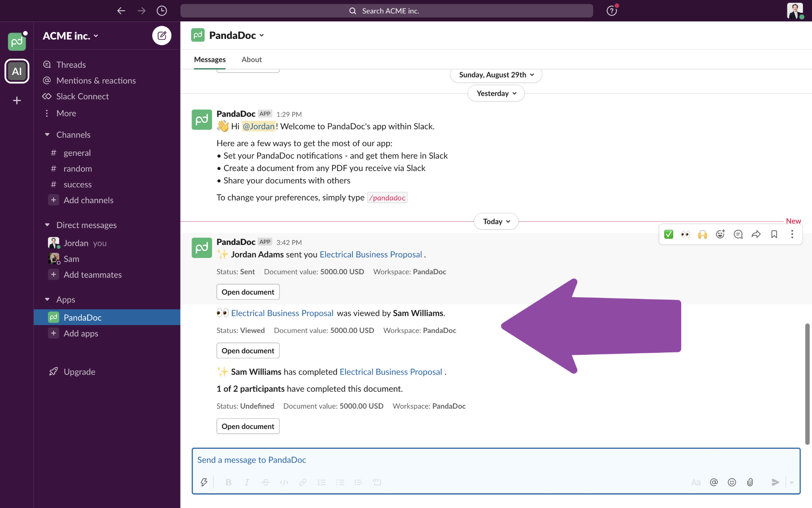Hide formatting with the Aa icon
Image resolution: width=812 pixels, height=508 pixels.
[x=696, y=482]
